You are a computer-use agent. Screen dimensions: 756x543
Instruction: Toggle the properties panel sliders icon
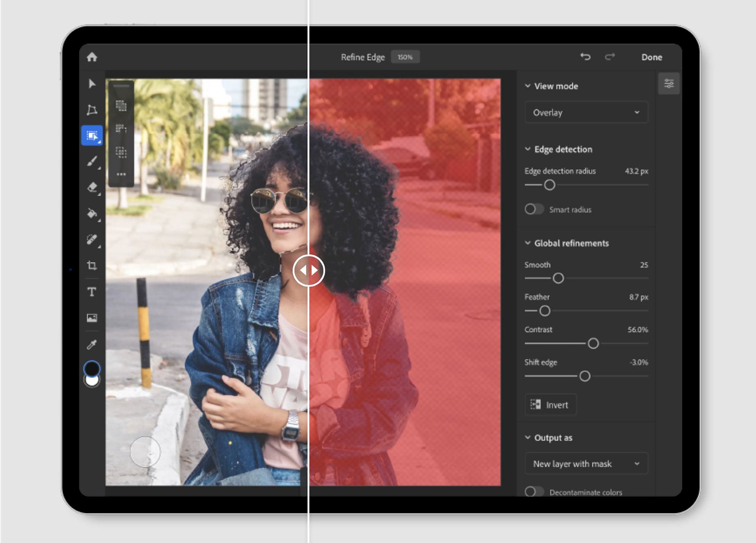[x=669, y=84]
